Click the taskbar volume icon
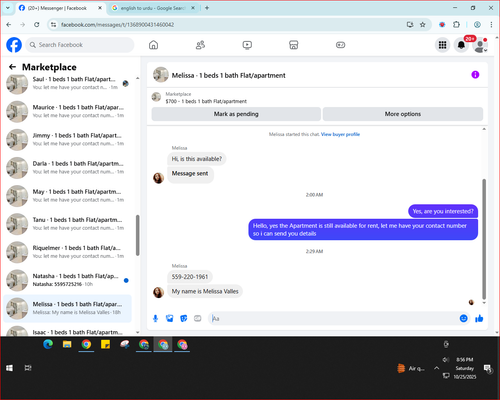This screenshot has height=400, width=500. 446,360
